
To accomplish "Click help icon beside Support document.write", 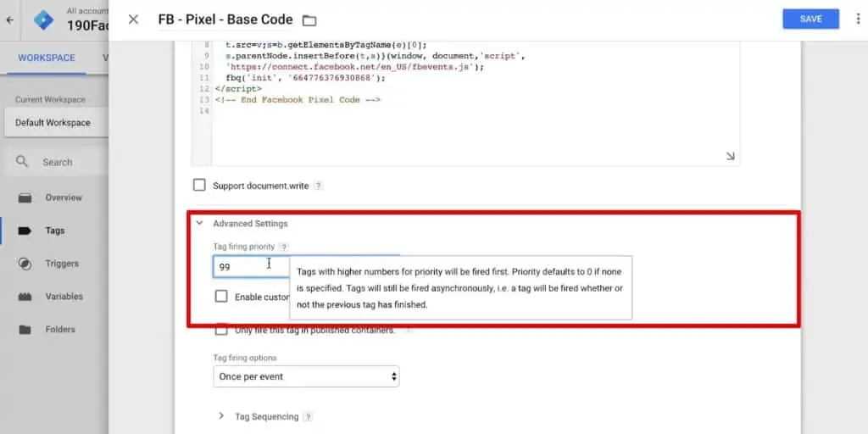I will coord(318,186).
